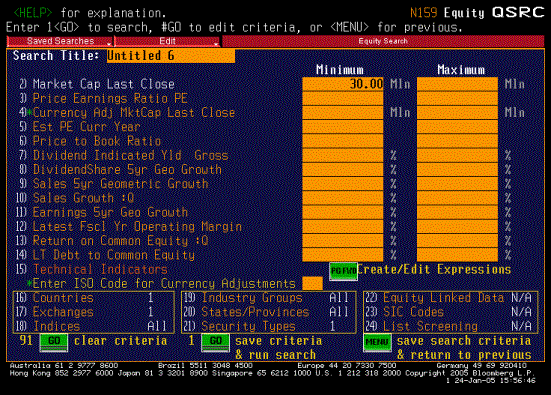Open Security Types selection
The width and height of the screenshot is (551, 395).
pyautogui.click(x=248, y=326)
